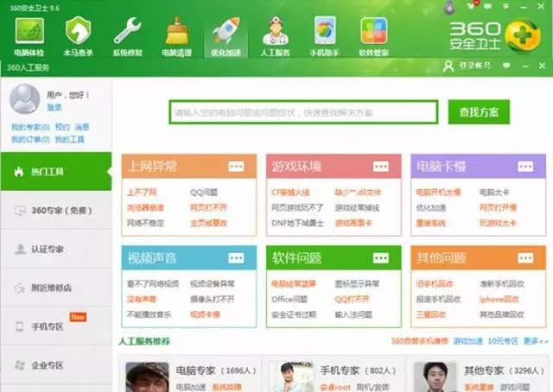Click the medal icon in main title bar
The width and height of the screenshot is (553, 392).
pos(449,8)
